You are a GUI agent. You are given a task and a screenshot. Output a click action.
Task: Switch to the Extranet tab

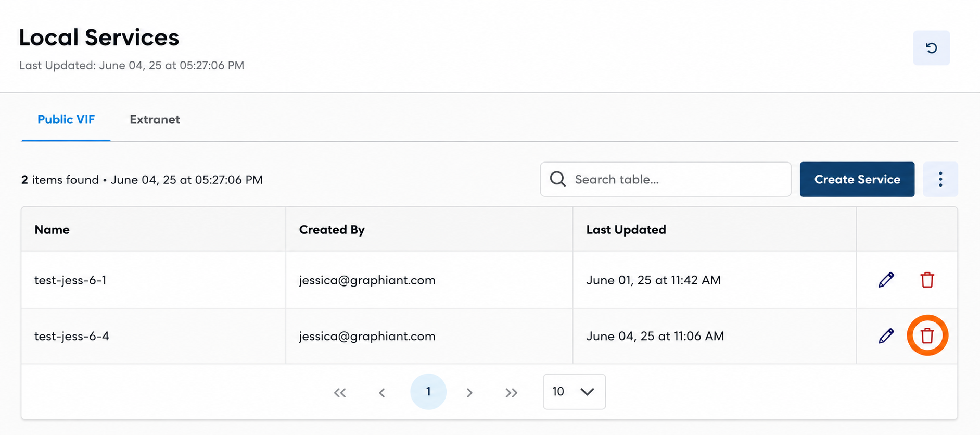[155, 119]
